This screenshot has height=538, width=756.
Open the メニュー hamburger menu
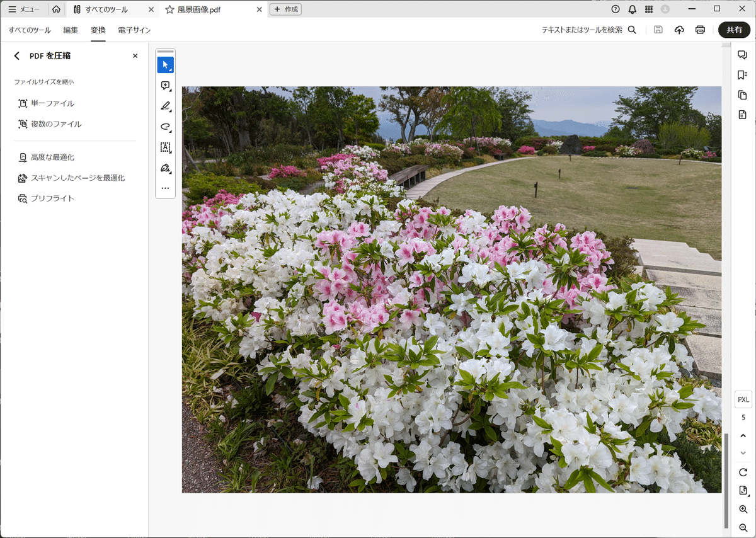(24, 9)
